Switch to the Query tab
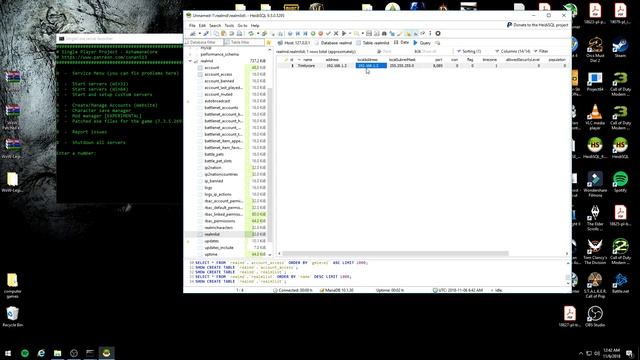Viewport: 640px width, 360px height. pos(422,42)
